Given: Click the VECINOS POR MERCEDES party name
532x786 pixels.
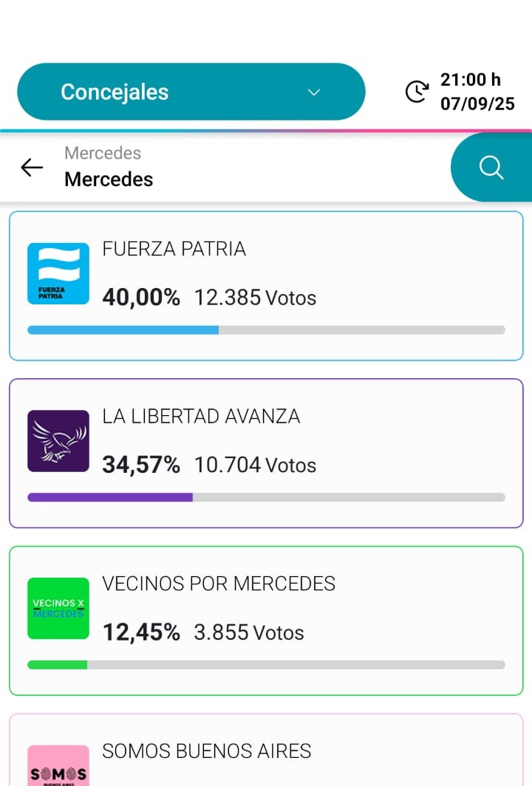Looking at the screenshot, I should 219,584.
